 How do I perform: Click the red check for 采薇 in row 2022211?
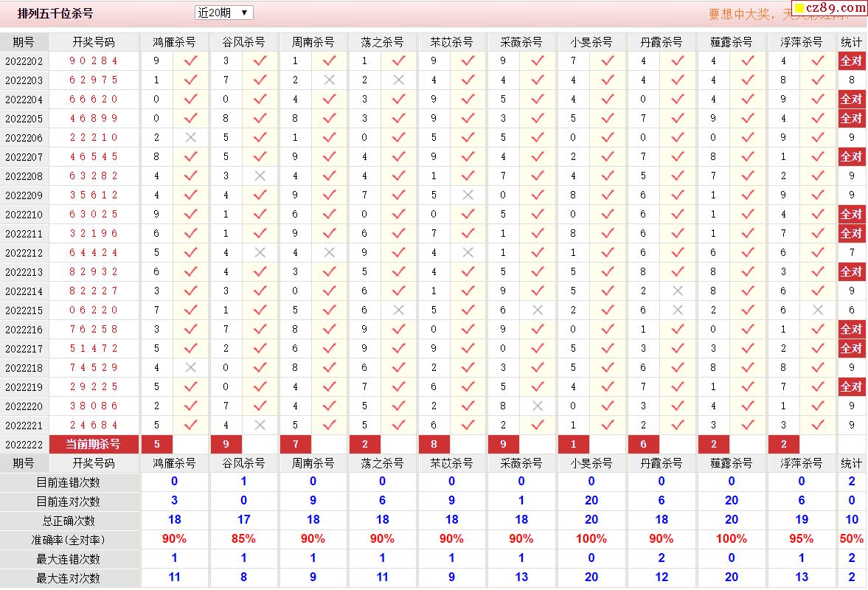538,234
